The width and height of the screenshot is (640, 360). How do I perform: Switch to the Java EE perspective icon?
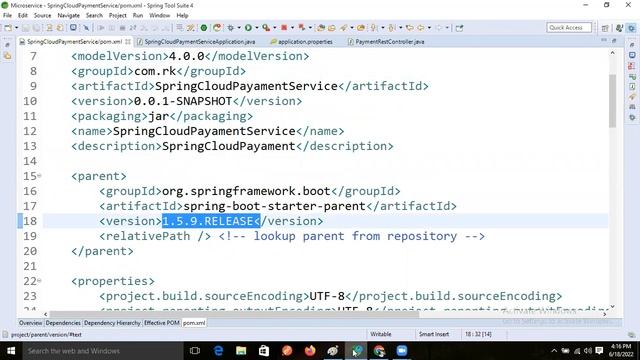pos(619,28)
